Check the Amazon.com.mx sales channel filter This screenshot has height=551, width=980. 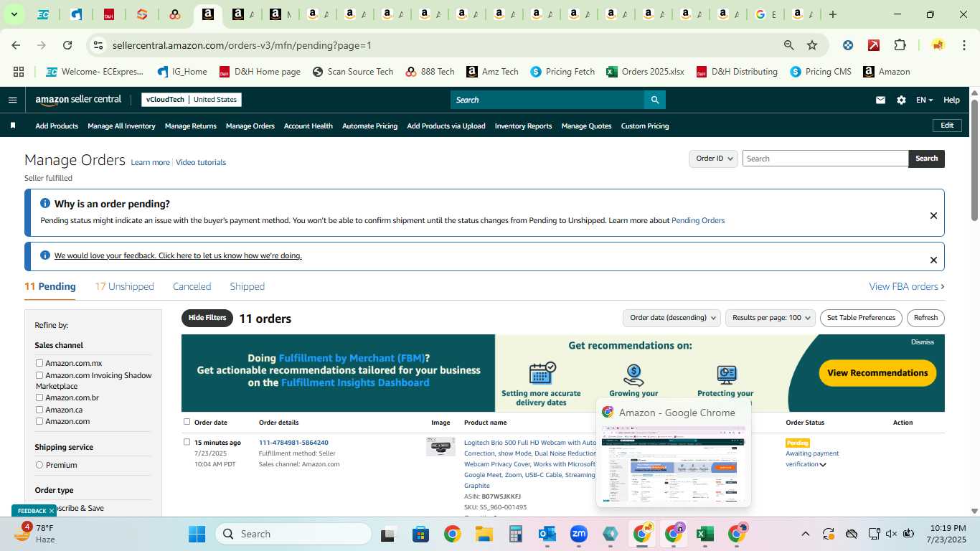pos(39,363)
